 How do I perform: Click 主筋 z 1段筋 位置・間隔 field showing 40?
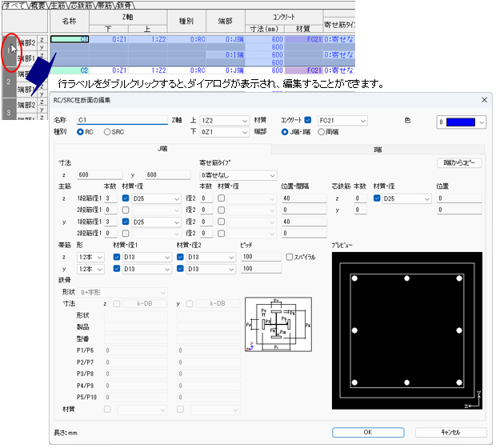coord(304,198)
